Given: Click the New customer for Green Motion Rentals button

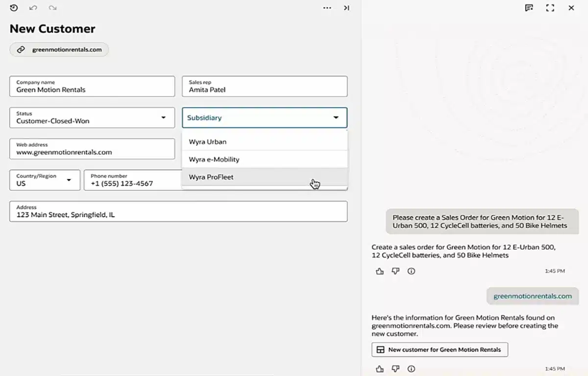Looking at the screenshot, I should click(x=440, y=350).
